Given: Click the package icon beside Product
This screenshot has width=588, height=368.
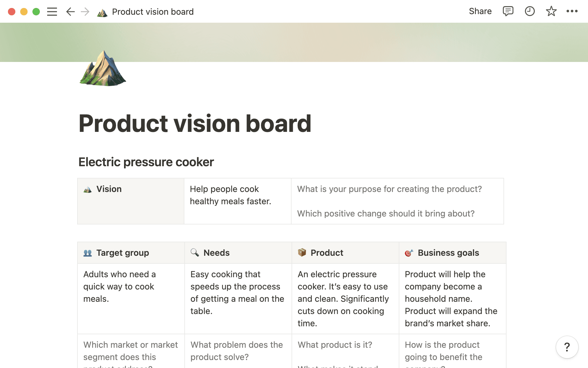Looking at the screenshot, I should [302, 253].
